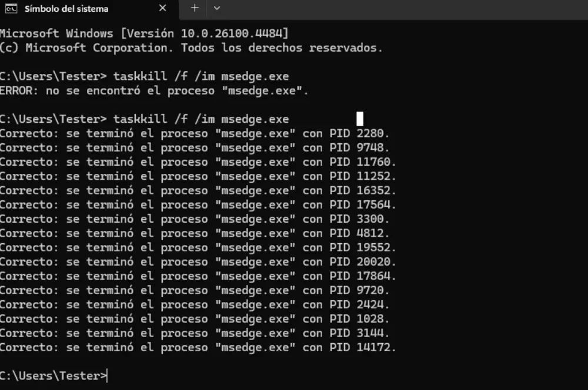
Task: Open a new tab with the plus button
Action: pos(195,8)
